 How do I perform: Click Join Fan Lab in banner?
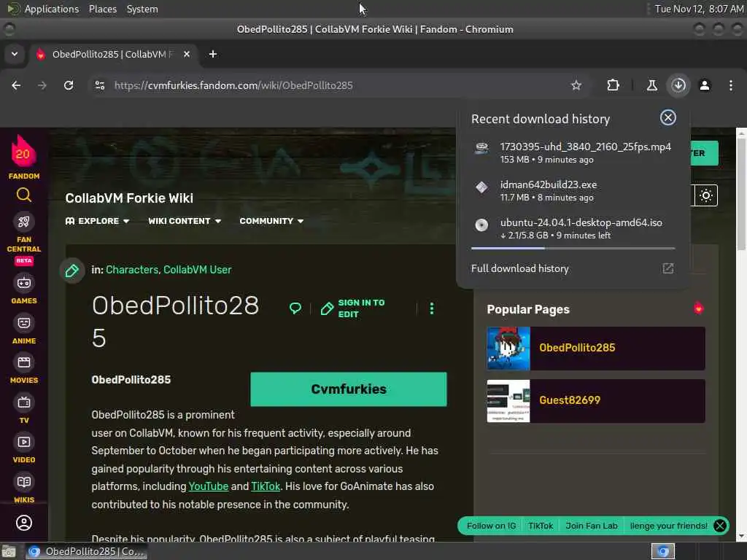coord(591,526)
